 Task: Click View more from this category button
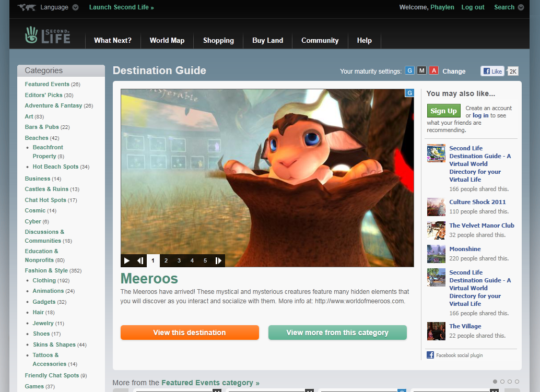click(337, 332)
